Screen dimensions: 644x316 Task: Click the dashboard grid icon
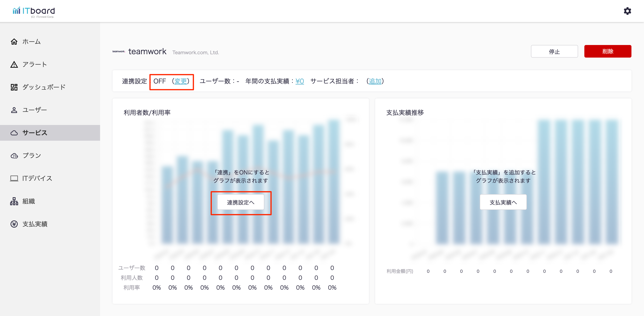tap(14, 87)
